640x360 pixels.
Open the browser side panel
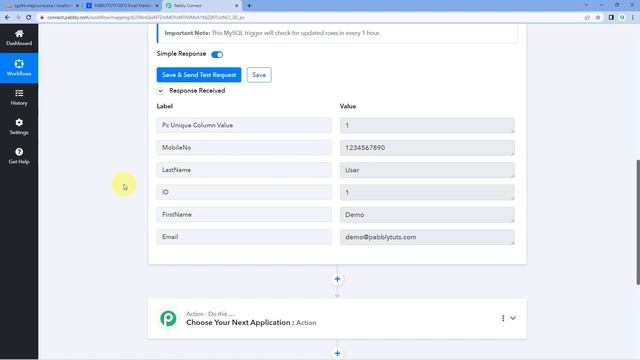(x=611, y=18)
